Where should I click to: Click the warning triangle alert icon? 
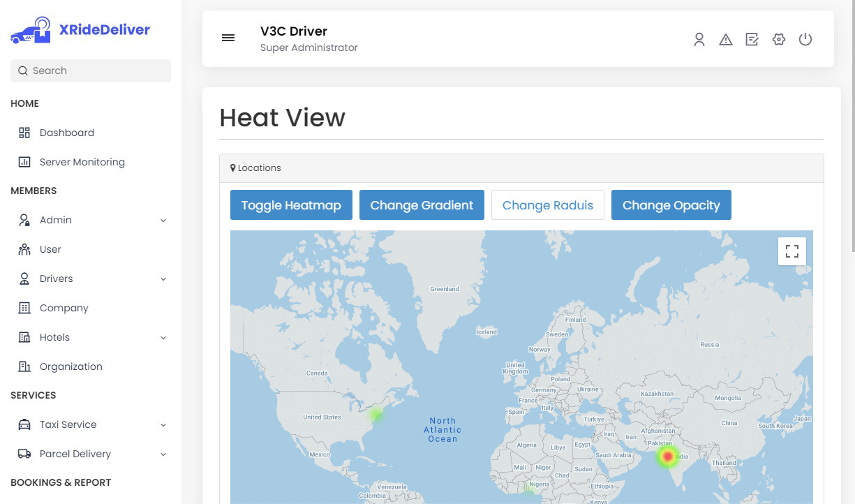(x=726, y=40)
